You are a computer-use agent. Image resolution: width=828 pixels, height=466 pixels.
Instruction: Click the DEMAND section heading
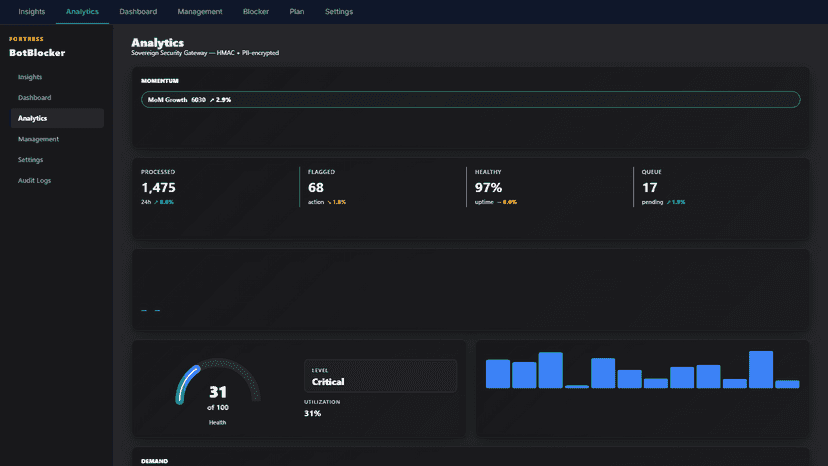click(154, 461)
